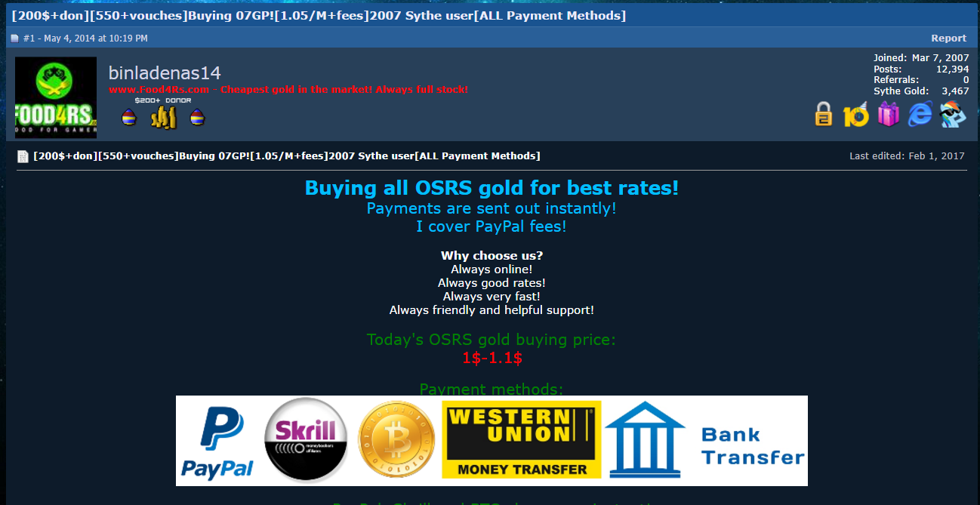Click the Last edited Feb 1, 2017 note
980x505 pixels.
[907, 156]
